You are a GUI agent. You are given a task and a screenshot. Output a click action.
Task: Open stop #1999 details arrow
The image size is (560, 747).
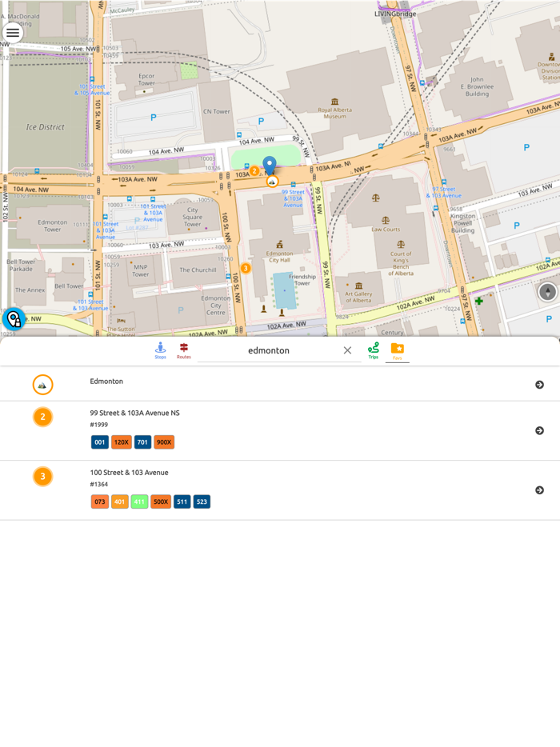[x=539, y=430]
